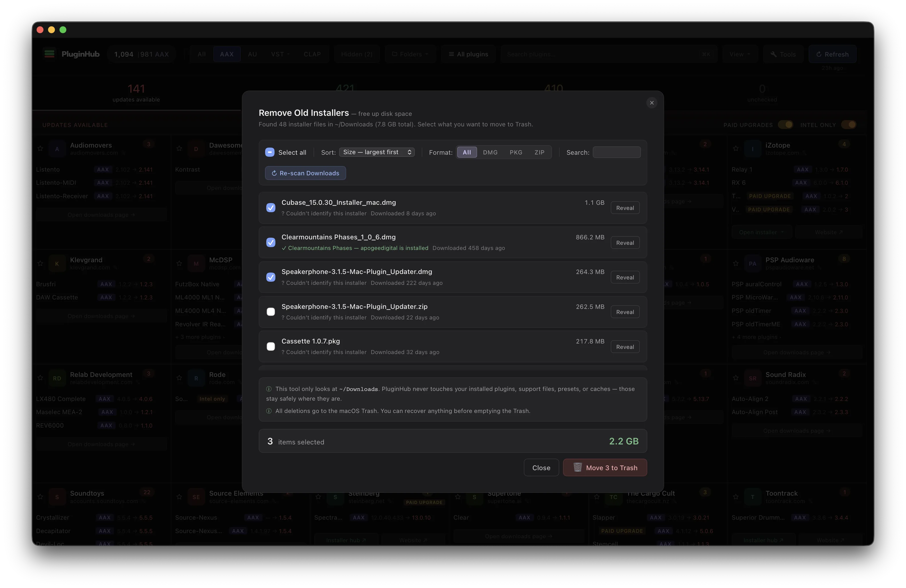Open the Sort dropdown 'Size — largest first'
Screen dimensions: 906x588
(x=376, y=152)
